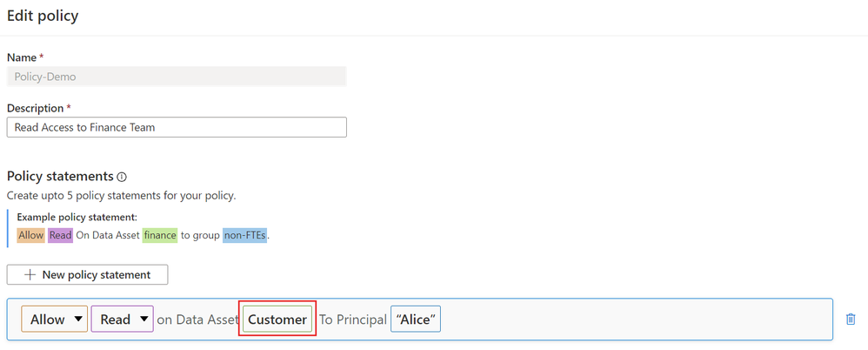Viewport: 868px width, 350px height.
Task: Click the Description text field
Action: click(176, 127)
